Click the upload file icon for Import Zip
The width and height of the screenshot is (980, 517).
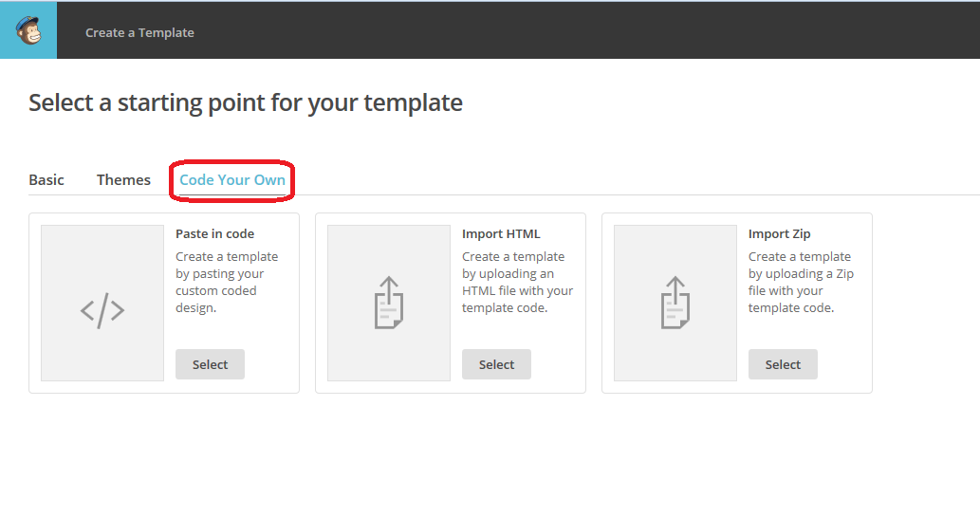pos(675,303)
